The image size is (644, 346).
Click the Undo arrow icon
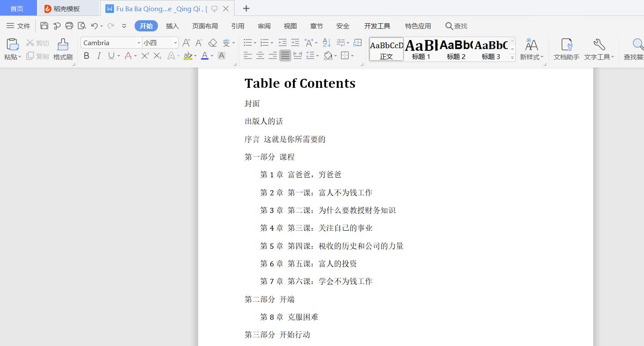[x=94, y=26]
